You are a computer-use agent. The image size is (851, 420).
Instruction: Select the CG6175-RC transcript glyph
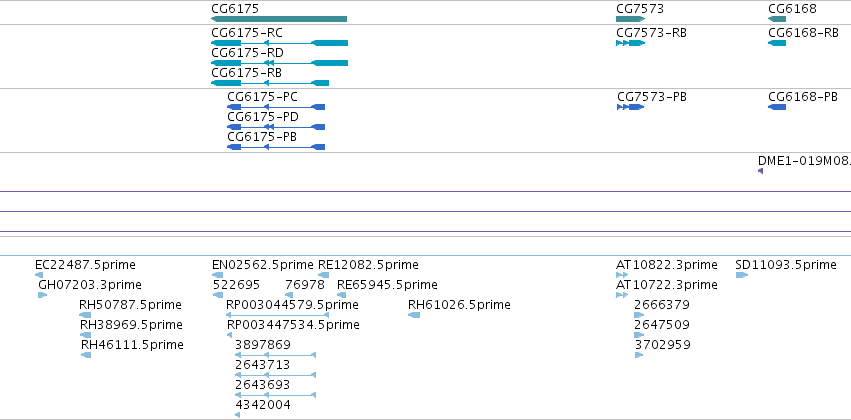[x=280, y=43]
